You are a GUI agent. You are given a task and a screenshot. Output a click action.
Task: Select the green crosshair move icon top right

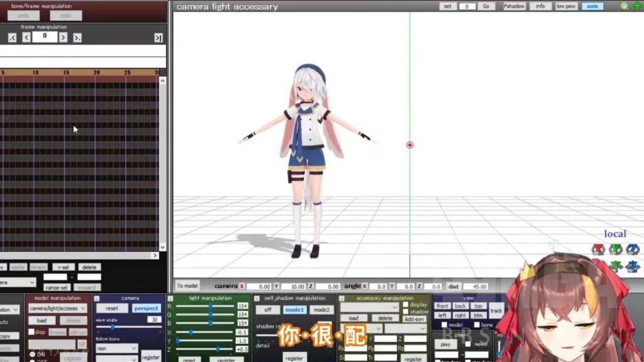tap(637, 6)
